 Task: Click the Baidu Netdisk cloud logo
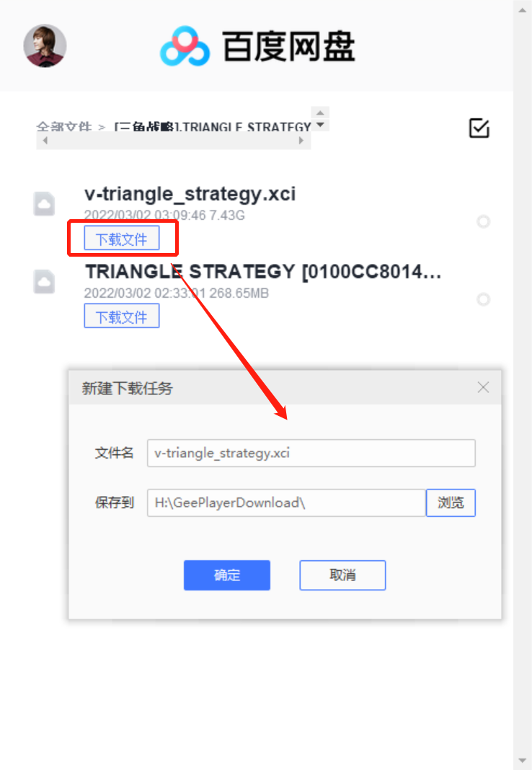[185, 46]
